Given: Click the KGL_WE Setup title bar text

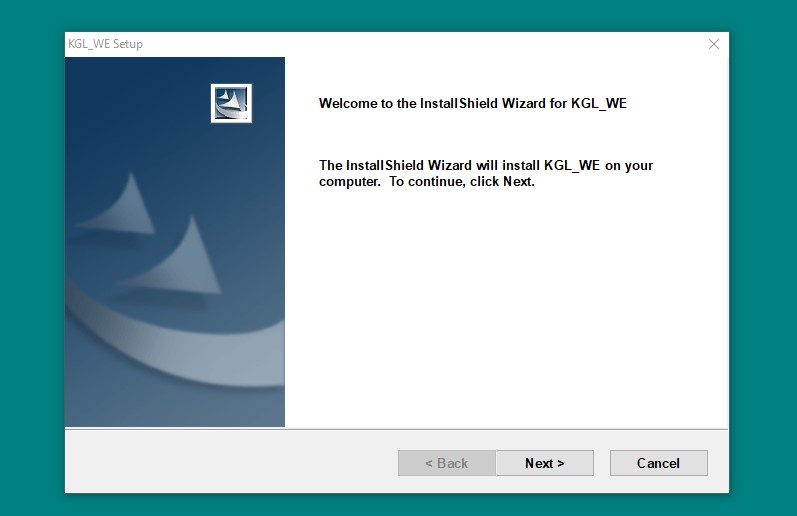Looking at the screenshot, I should (x=105, y=44).
